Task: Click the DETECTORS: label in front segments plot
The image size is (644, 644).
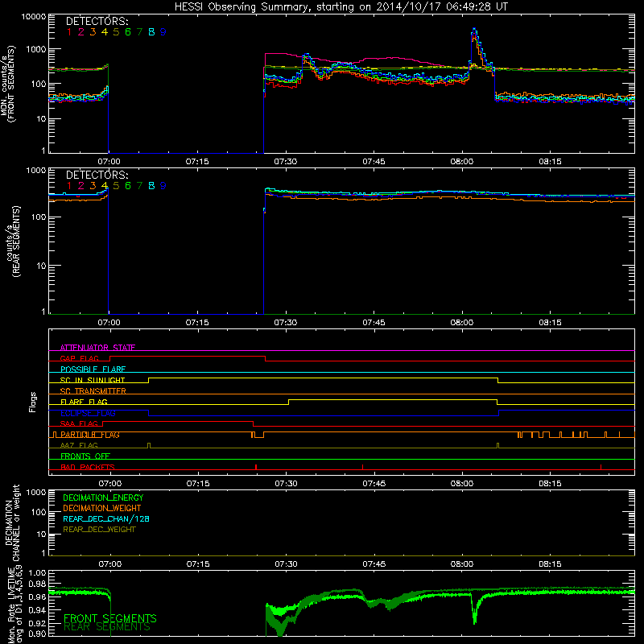Action: 97,21
